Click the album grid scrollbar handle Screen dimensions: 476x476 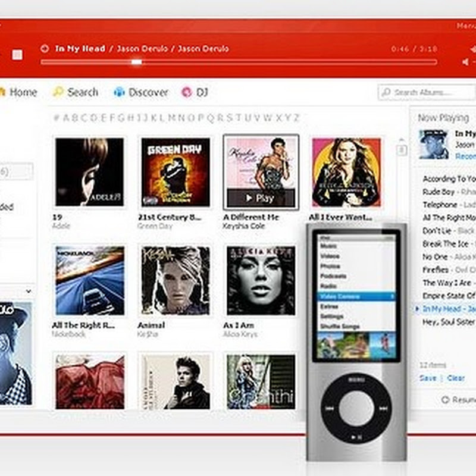tap(402, 150)
